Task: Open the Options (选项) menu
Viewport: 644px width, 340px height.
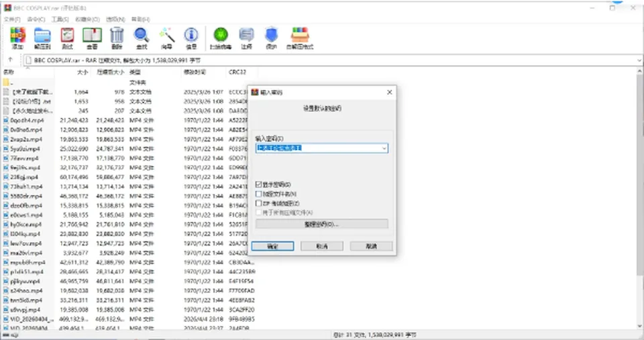Action: click(115, 19)
